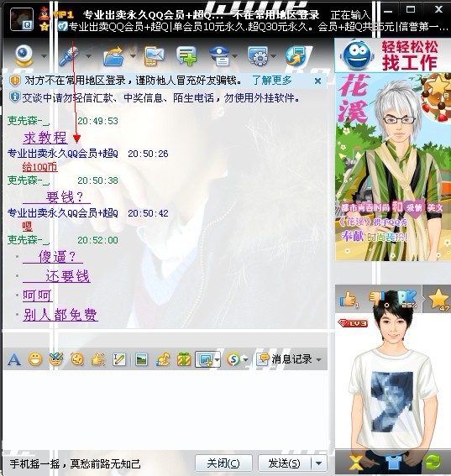This screenshot has width=451, height=476.
Task: Click message text 还要钱
Action: point(68,276)
